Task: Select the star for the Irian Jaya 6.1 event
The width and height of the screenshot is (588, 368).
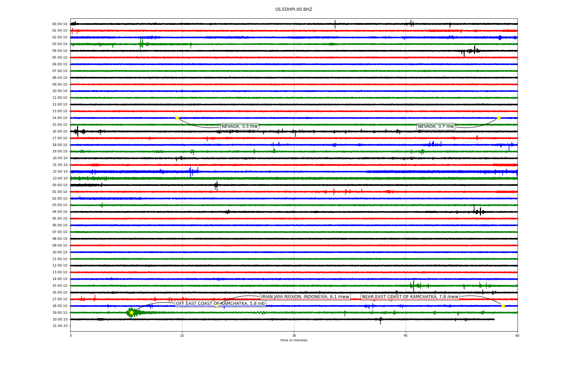Action: [x=217, y=306]
